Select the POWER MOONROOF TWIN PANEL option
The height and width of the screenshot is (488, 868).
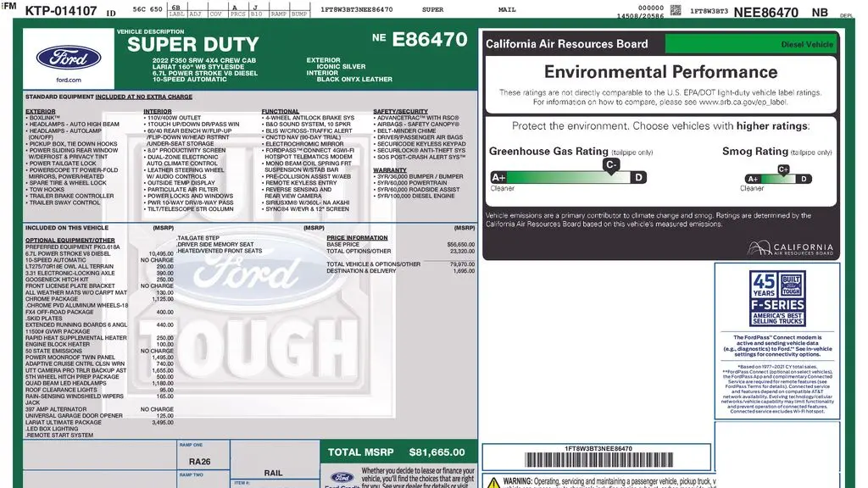70,358
